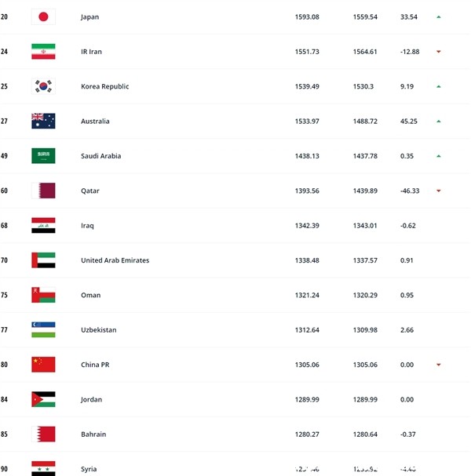The image size is (471, 476).
Task: Open the Jordan team link
Action: pos(92,399)
